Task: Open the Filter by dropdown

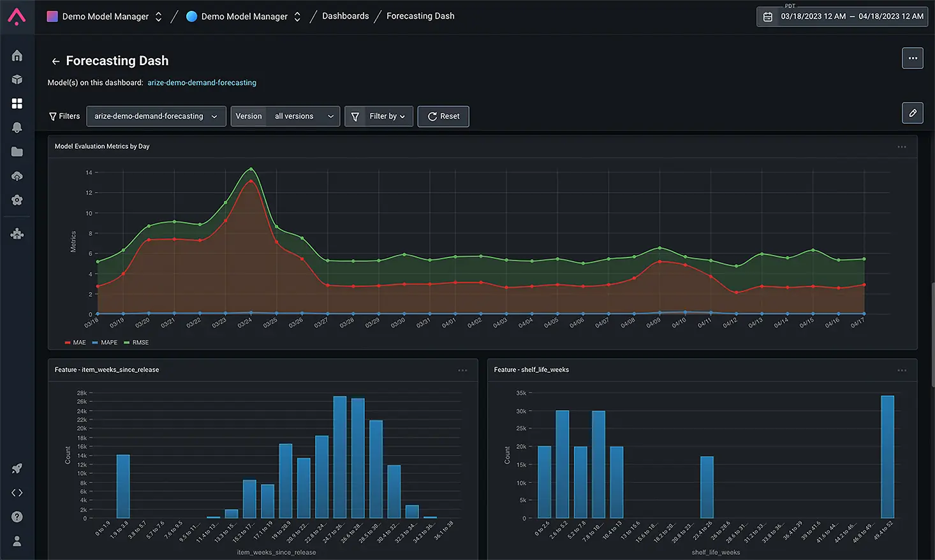Action: (x=379, y=117)
